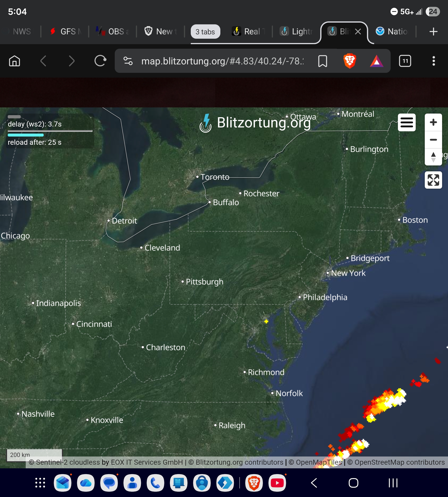Image resolution: width=448 pixels, height=497 pixels.
Task: Reload the current page
Action: (100, 61)
